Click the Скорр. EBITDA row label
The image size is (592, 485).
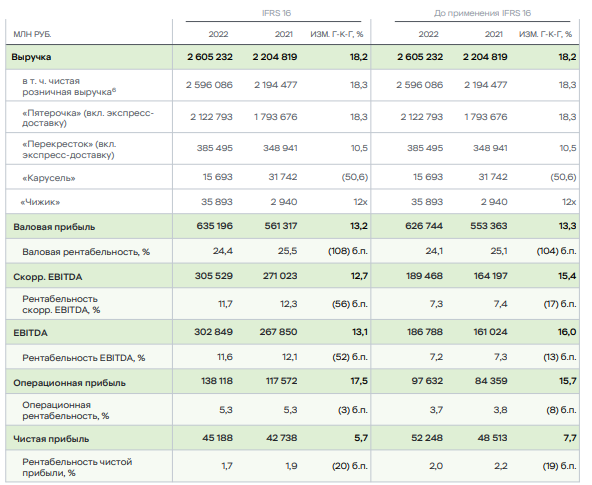pos(48,277)
